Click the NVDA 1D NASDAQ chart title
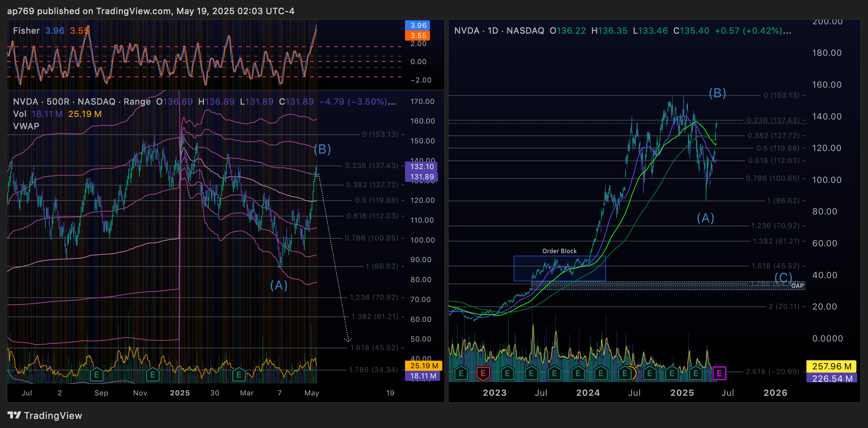The width and height of the screenshot is (868, 428). (x=499, y=31)
